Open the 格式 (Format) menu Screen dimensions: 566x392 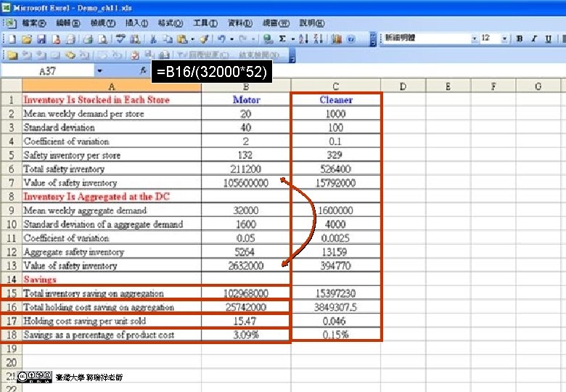click(171, 23)
